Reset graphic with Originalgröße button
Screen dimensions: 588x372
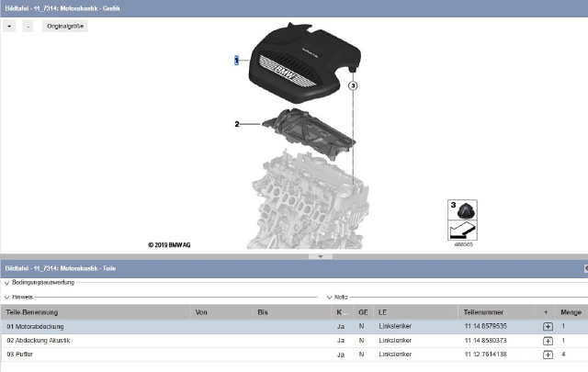[65, 27]
